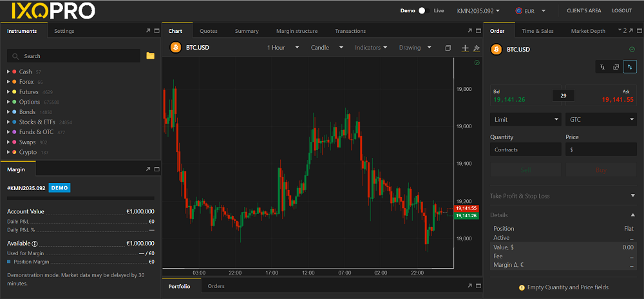
Task: Maximize the Portfolio panel
Action: (x=478, y=286)
